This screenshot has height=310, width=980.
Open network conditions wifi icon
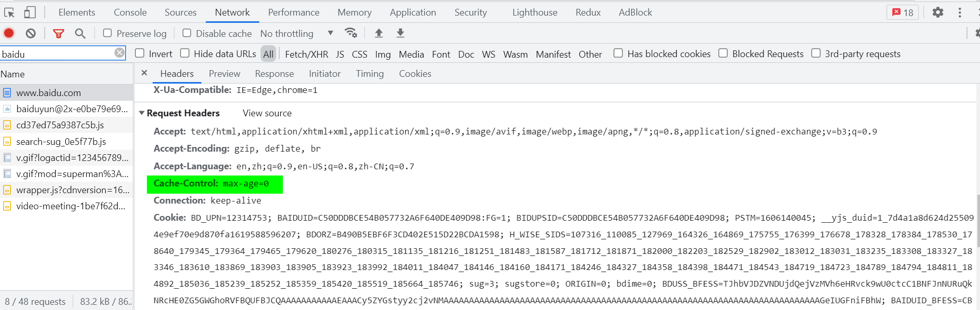pyautogui.click(x=351, y=33)
